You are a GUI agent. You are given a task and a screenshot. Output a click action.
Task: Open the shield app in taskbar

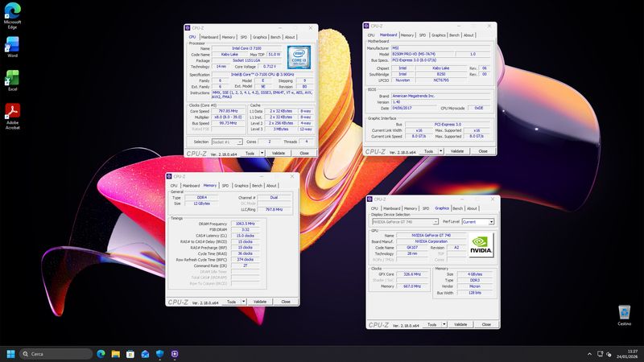pos(159,354)
